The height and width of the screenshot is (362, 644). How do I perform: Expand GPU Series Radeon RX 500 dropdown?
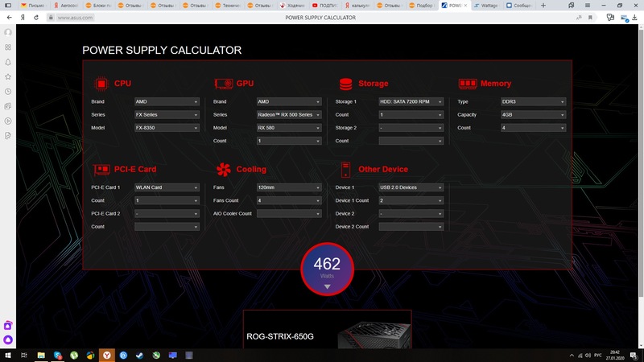coord(289,114)
